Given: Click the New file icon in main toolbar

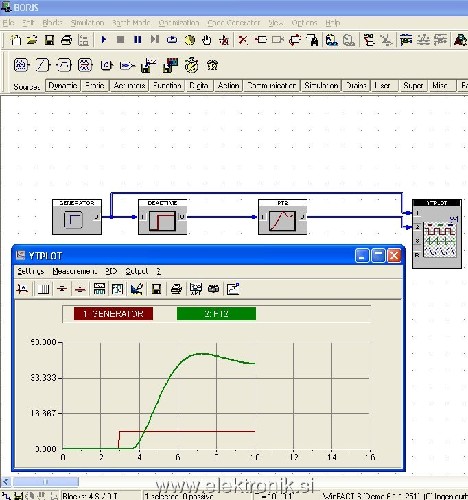Looking at the screenshot, I should pyautogui.click(x=15, y=40).
